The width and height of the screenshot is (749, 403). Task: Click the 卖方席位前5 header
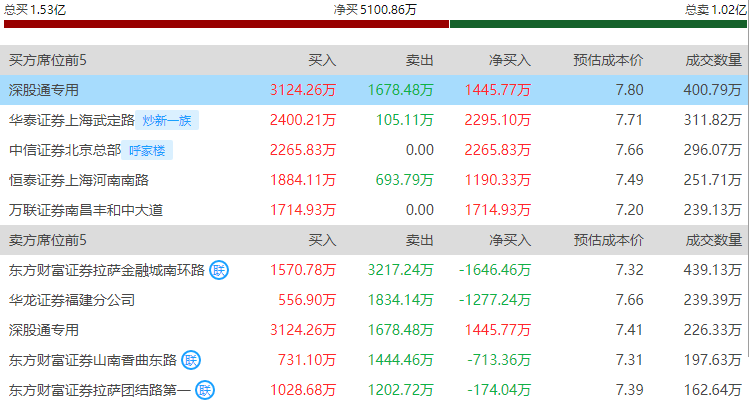(x=48, y=240)
